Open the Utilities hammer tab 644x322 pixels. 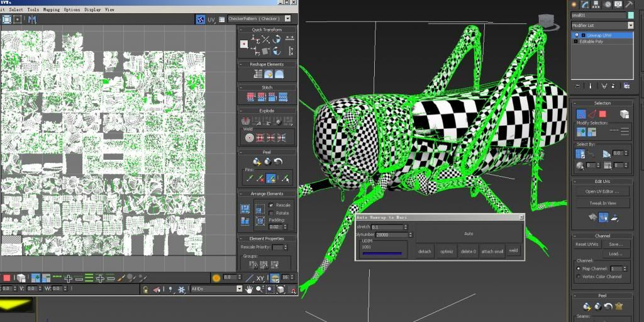pyautogui.click(x=629, y=4)
